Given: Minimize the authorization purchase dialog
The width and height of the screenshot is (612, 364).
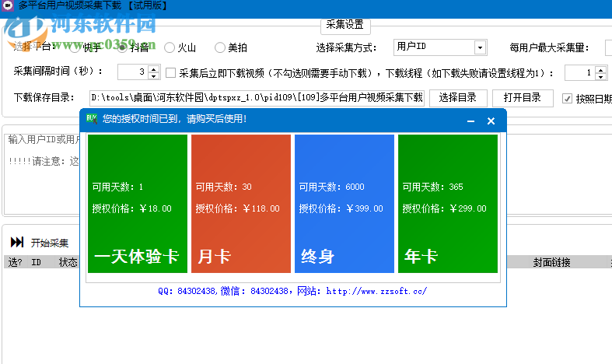Looking at the screenshot, I should click(470, 121).
